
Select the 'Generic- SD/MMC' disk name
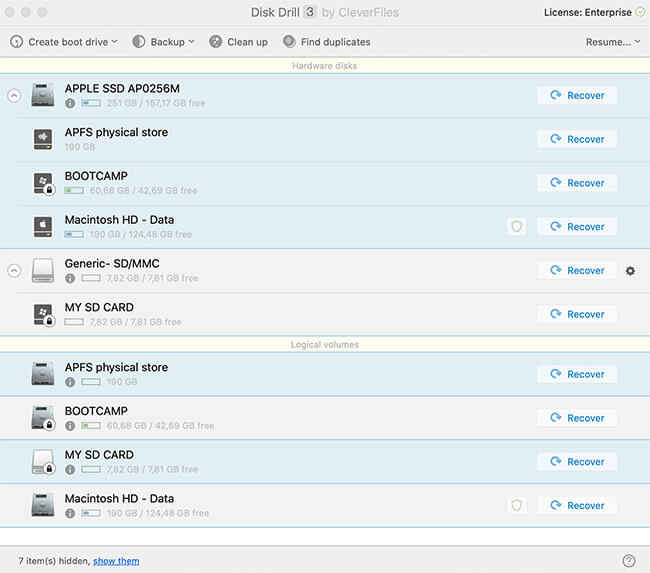point(112,264)
